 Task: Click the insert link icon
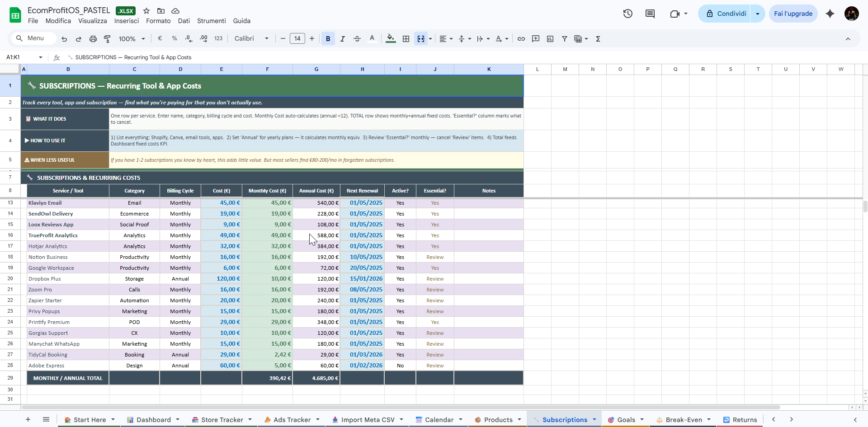coord(521,39)
